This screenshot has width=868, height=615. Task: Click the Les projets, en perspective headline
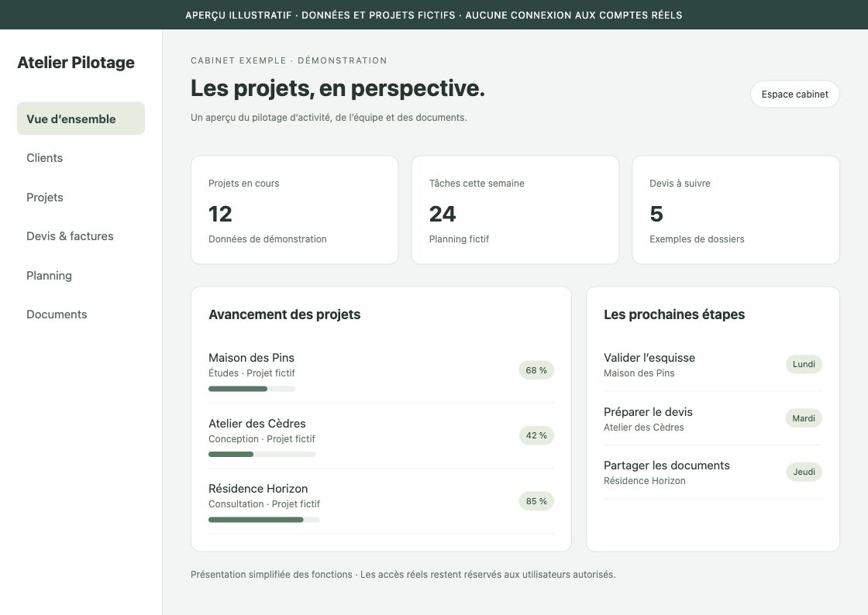(337, 88)
